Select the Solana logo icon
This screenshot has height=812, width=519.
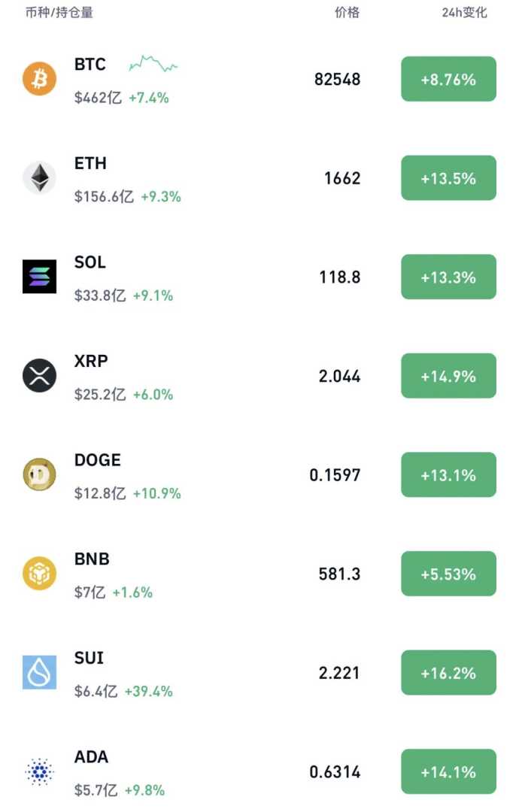tap(39, 277)
